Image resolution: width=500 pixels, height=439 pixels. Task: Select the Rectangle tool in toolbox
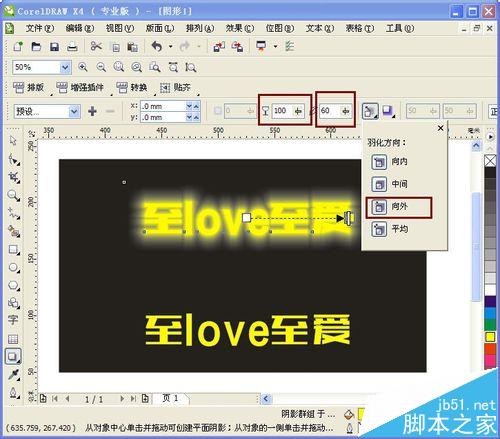pos(13,249)
